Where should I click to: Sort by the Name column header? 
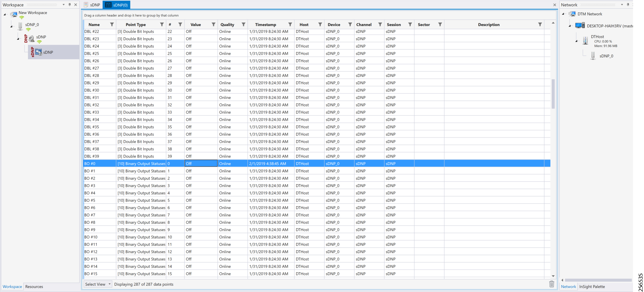pyautogui.click(x=94, y=25)
